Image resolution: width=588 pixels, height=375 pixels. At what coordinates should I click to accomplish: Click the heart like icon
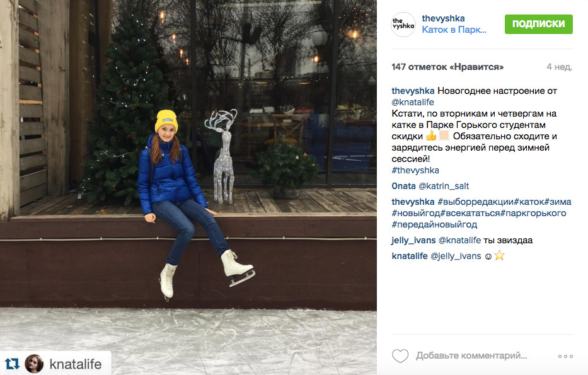[x=400, y=356]
